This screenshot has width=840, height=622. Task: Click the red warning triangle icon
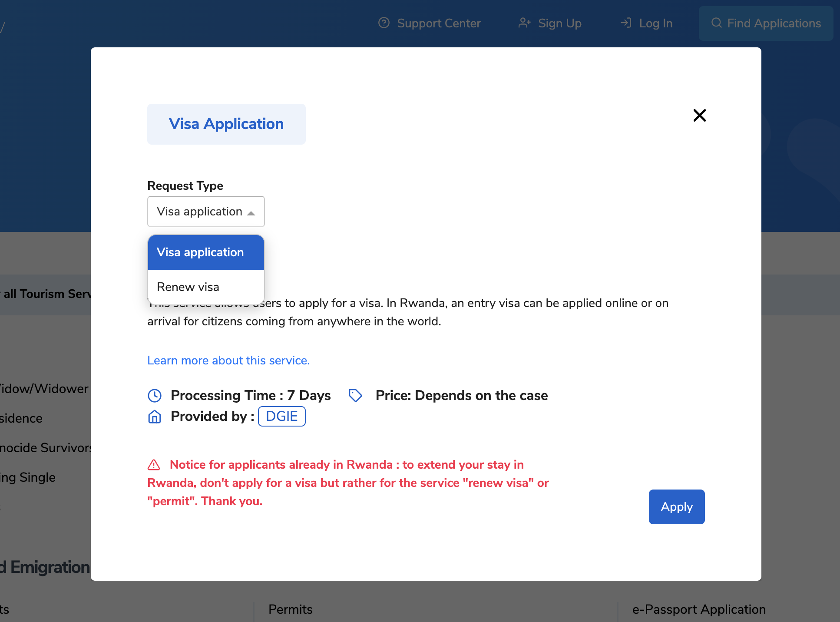(x=154, y=465)
